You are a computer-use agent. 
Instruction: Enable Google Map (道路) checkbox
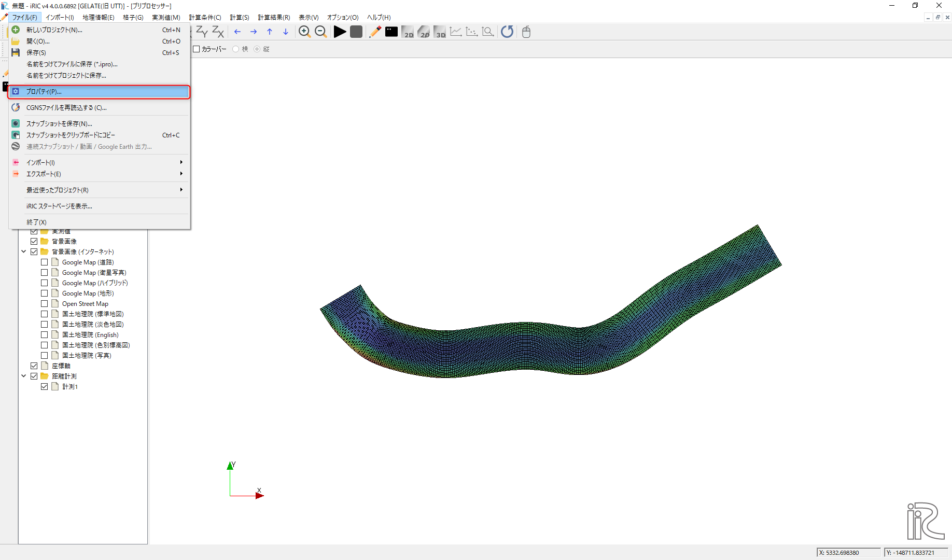pos(44,262)
